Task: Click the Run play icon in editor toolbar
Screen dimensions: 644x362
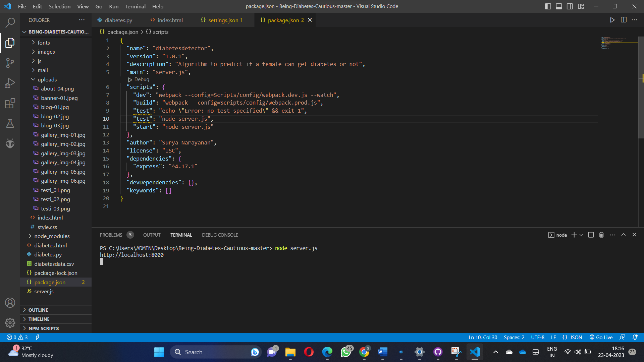Action: (x=612, y=20)
